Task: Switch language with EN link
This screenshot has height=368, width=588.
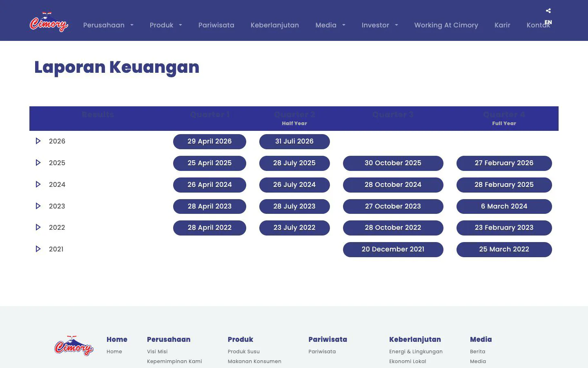Action: click(548, 22)
